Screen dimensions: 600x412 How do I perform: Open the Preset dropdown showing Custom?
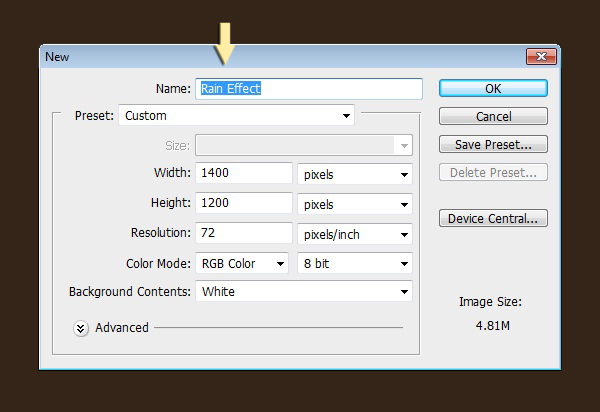(x=236, y=116)
